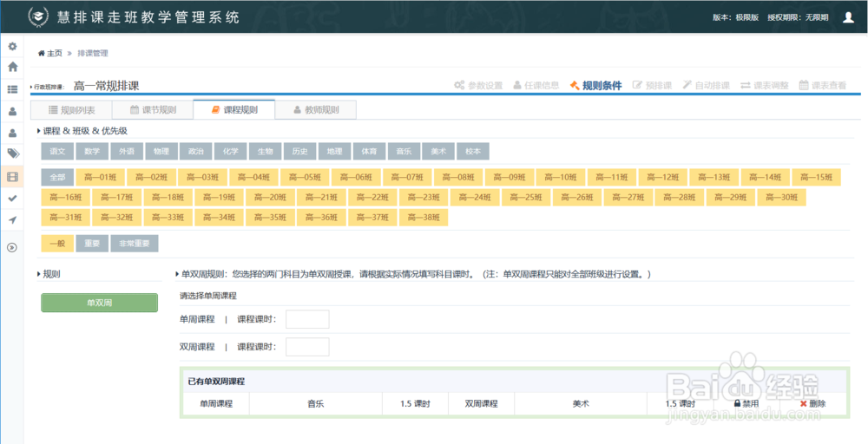Focus the 双周课程 课时 input field
The image size is (868, 444).
pyautogui.click(x=307, y=347)
